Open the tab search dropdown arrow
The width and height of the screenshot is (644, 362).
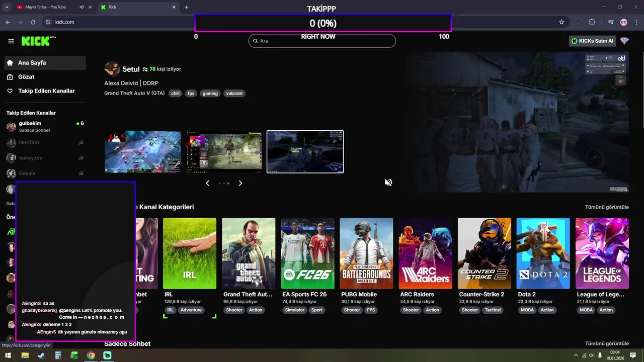[x=7, y=7]
